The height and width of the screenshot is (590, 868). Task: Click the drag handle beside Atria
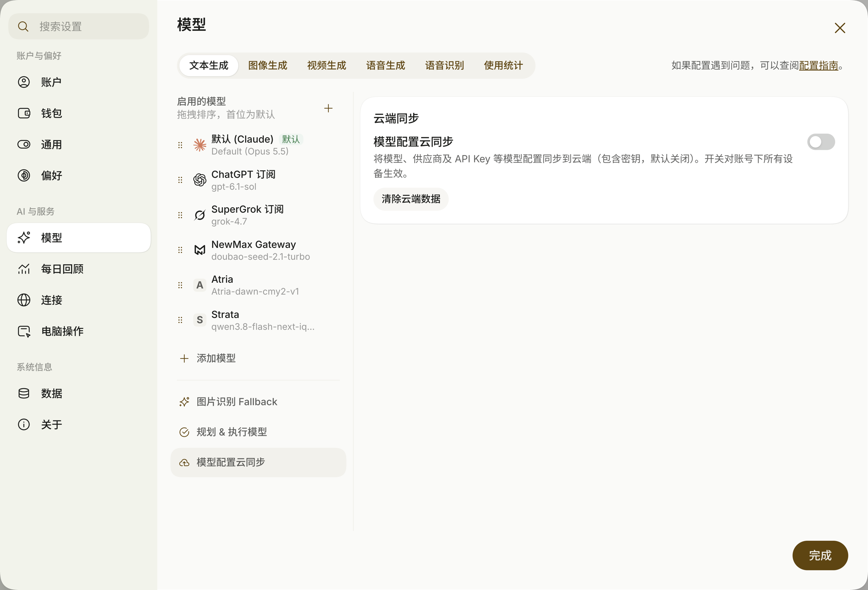pos(180,285)
